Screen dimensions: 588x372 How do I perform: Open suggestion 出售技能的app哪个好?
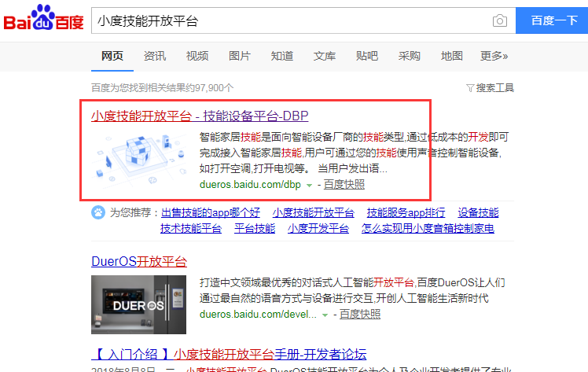click(211, 212)
